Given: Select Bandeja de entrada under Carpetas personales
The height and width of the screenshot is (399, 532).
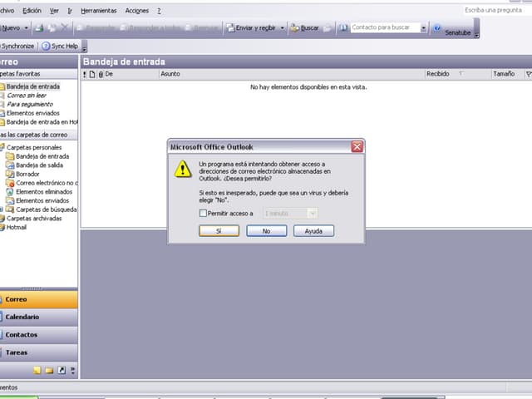Looking at the screenshot, I should 42,156.
